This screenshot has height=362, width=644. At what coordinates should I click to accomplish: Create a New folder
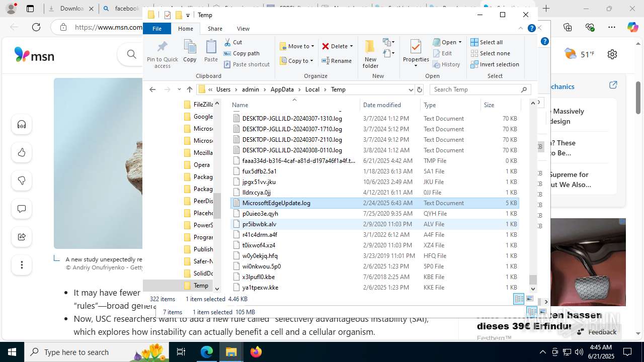click(370, 54)
